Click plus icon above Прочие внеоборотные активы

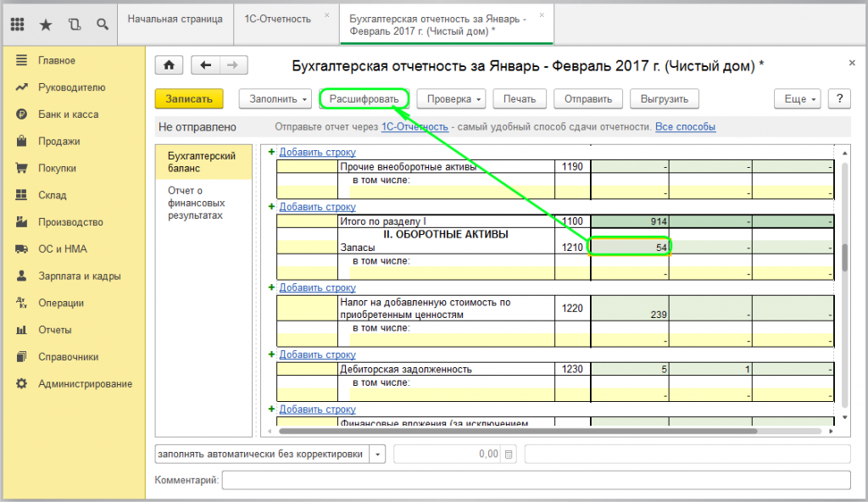tap(271, 152)
